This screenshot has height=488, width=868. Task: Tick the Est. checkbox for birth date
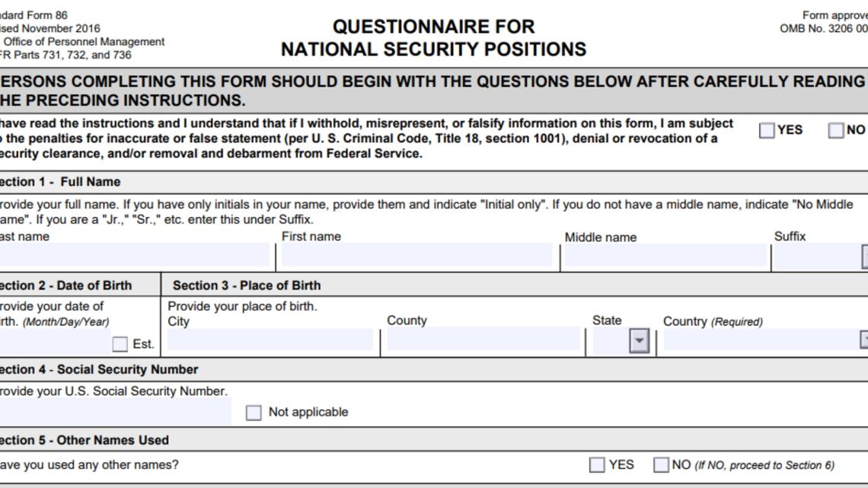tap(120, 344)
